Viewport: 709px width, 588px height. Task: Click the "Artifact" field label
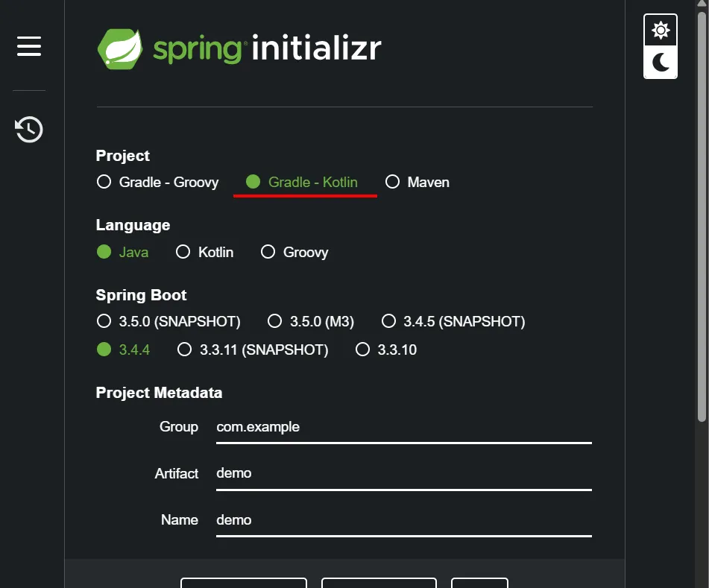click(177, 473)
